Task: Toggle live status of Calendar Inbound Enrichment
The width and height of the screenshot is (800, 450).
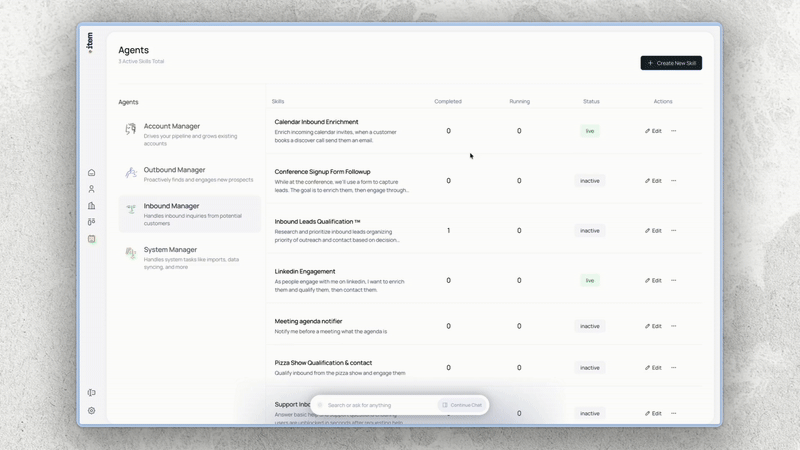Action: (x=590, y=131)
